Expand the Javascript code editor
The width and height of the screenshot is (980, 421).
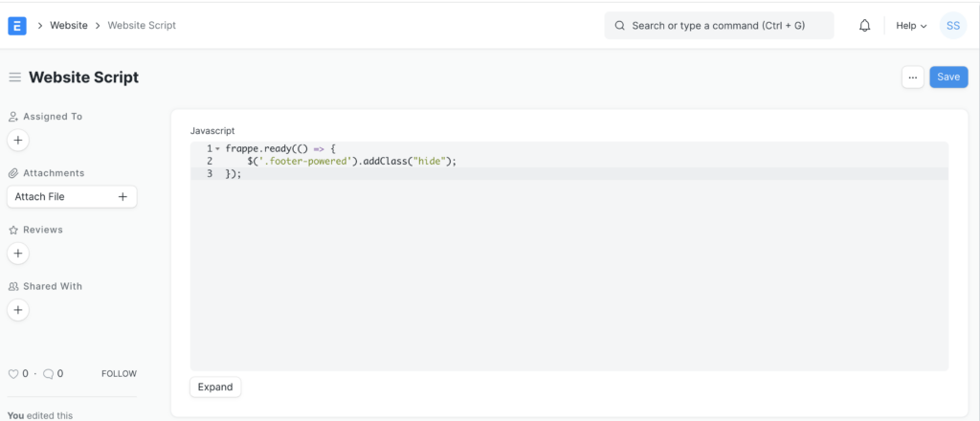coord(215,388)
